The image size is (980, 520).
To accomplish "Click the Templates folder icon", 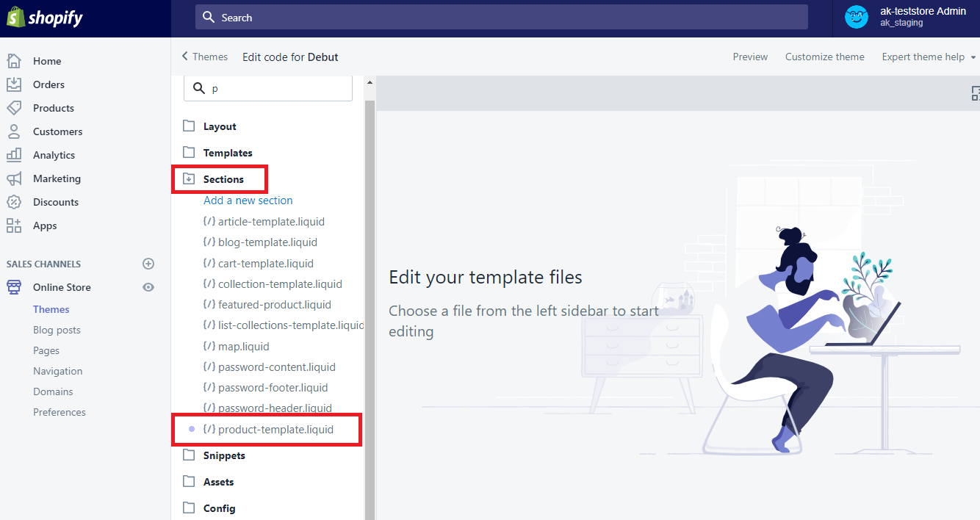I will pos(189,152).
